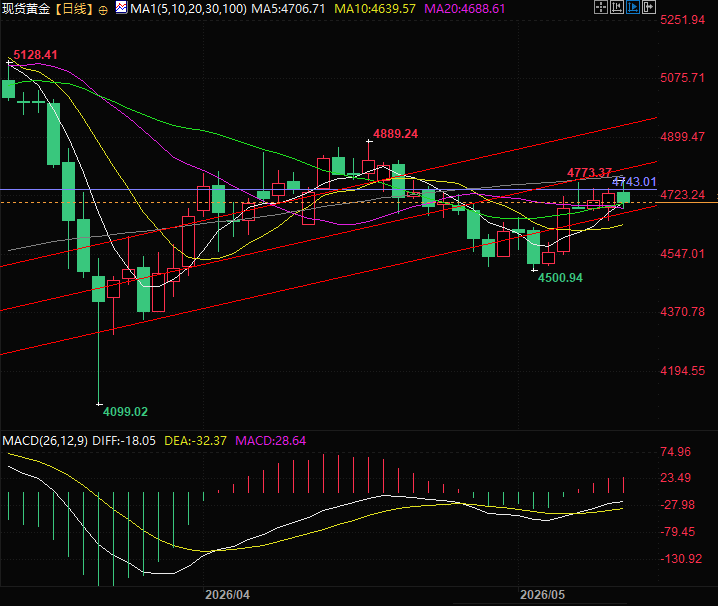The height and width of the screenshot is (606, 718).
Task: Click the four-square grid layout icon
Action: [x=601, y=7]
